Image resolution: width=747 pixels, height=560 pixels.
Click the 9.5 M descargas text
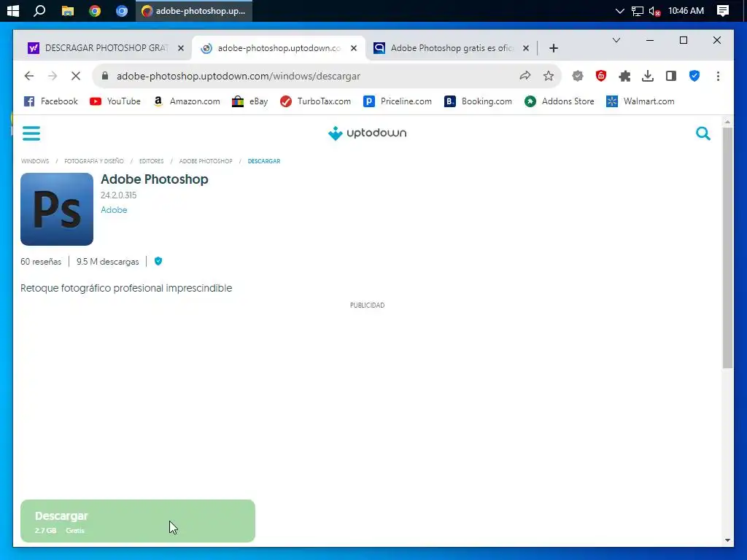click(108, 262)
